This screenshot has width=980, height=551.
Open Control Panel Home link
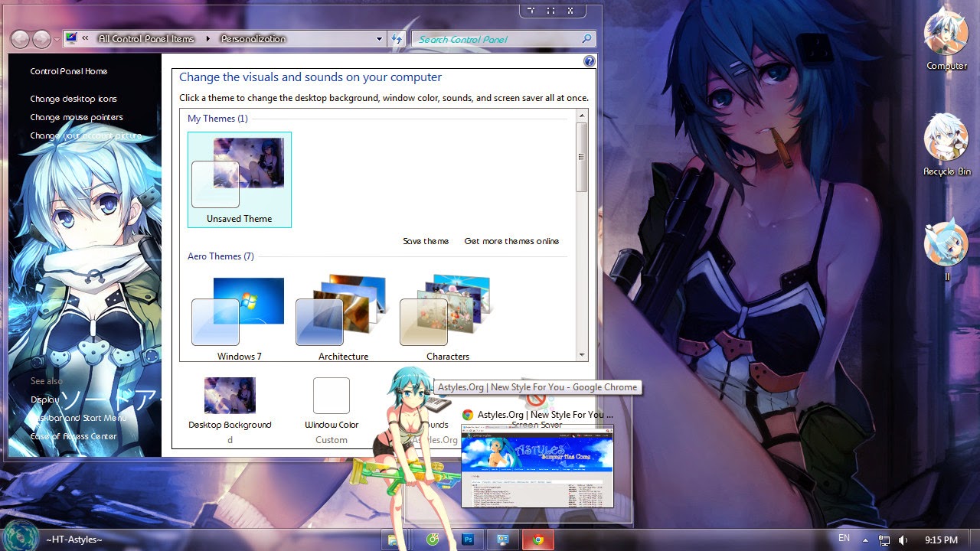point(69,71)
